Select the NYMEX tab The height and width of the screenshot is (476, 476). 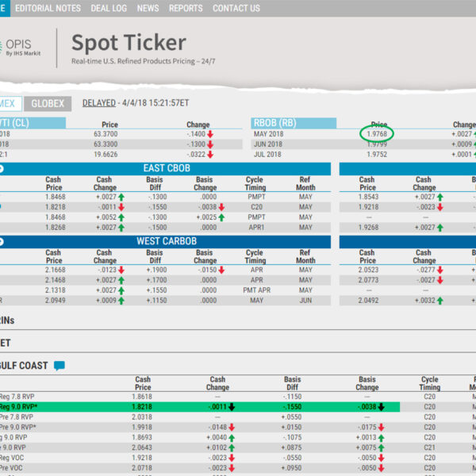coord(8,103)
